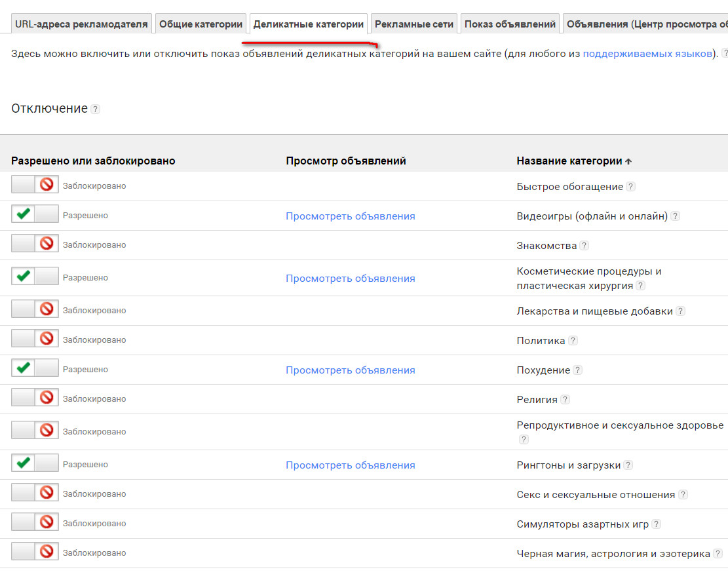Viewport: 728px width, 580px height.
Task: Select URL-адреса рекламодателя tab
Action: click(x=81, y=24)
